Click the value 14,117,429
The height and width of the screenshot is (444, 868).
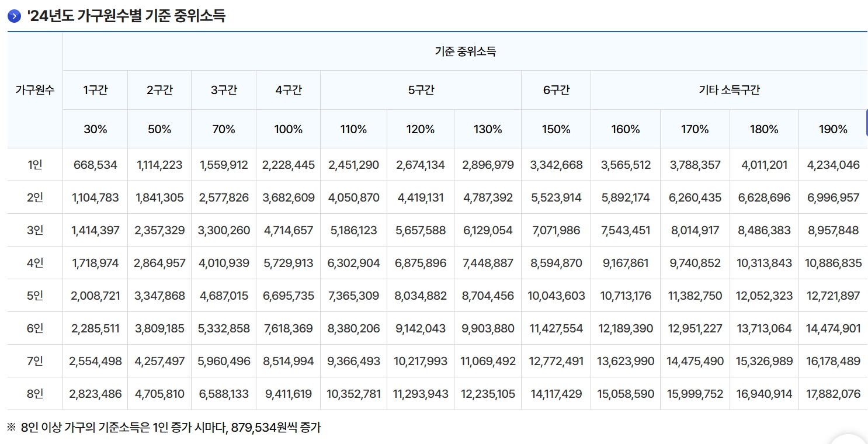pos(556,394)
